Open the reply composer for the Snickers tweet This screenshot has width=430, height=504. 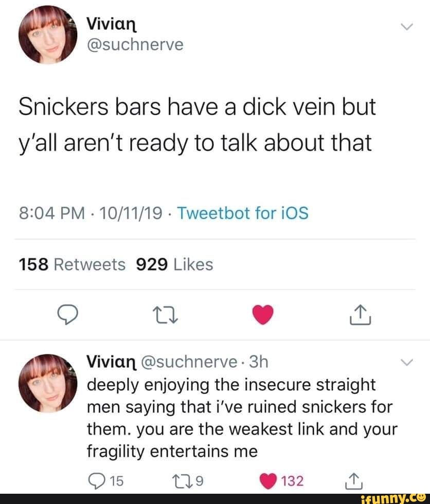[x=68, y=315]
